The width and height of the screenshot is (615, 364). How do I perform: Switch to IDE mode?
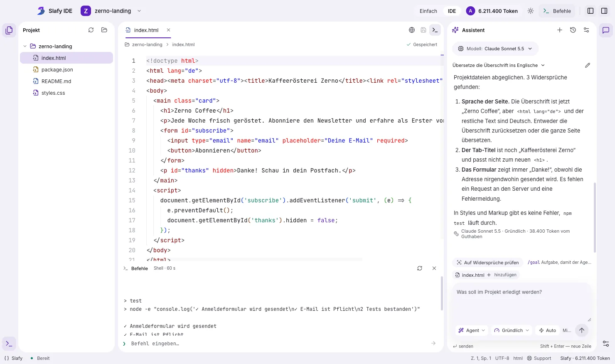pyautogui.click(x=452, y=11)
